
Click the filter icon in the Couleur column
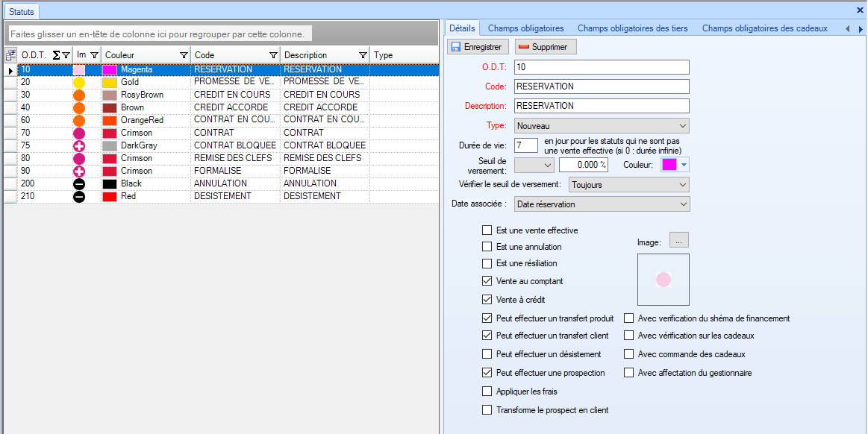(x=184, y=55)
